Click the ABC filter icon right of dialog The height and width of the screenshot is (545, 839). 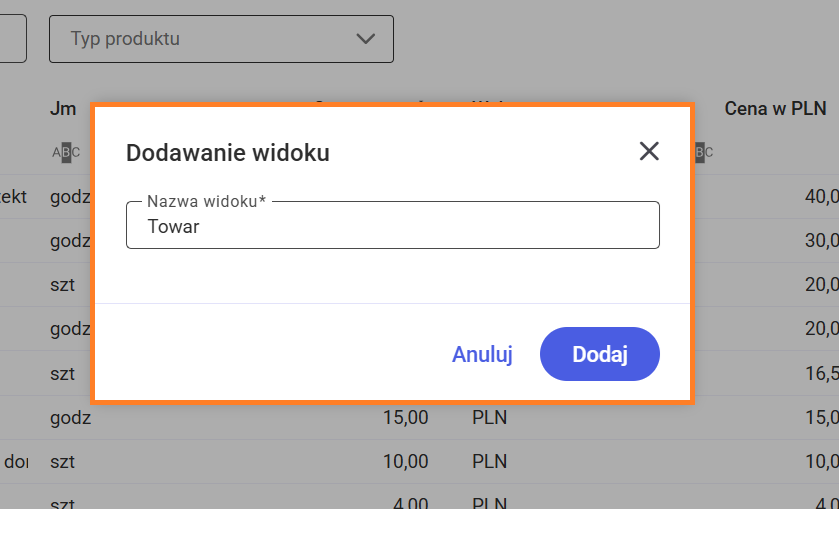[703, 153]
